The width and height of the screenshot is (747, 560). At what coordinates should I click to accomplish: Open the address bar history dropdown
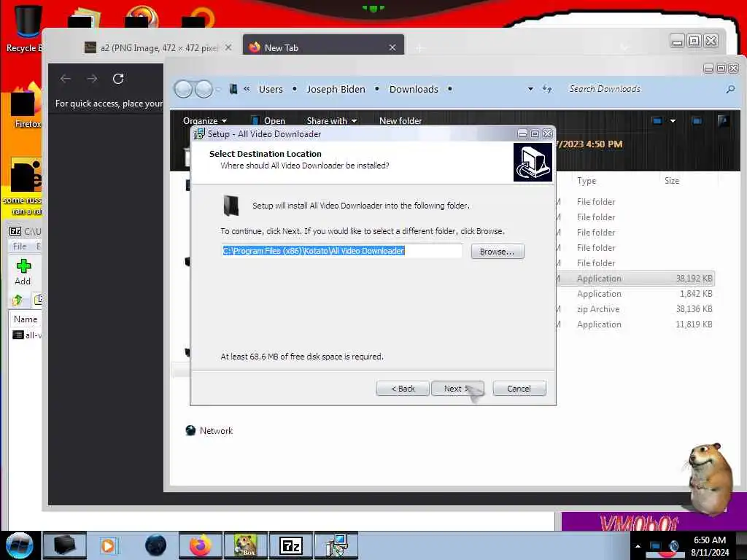click(530, 89)
